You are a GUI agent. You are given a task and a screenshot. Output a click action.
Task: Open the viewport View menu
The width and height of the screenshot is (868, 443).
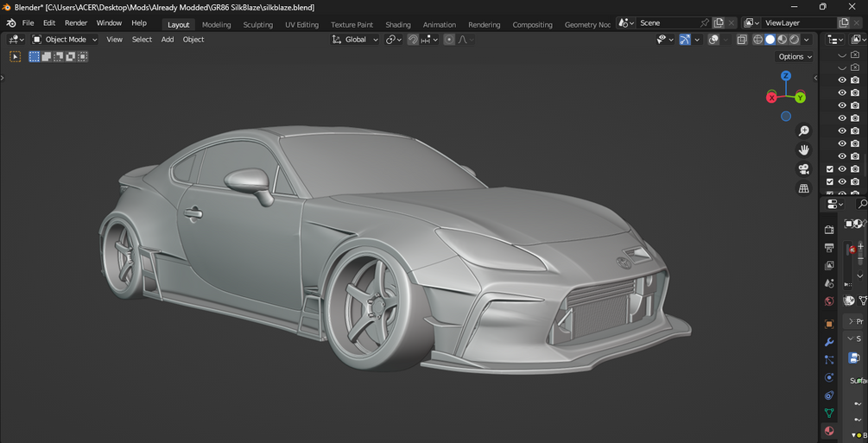click(115, 40)
